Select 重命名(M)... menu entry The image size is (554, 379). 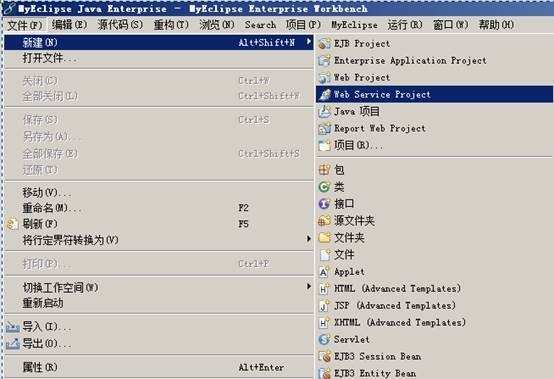point(158,208)
